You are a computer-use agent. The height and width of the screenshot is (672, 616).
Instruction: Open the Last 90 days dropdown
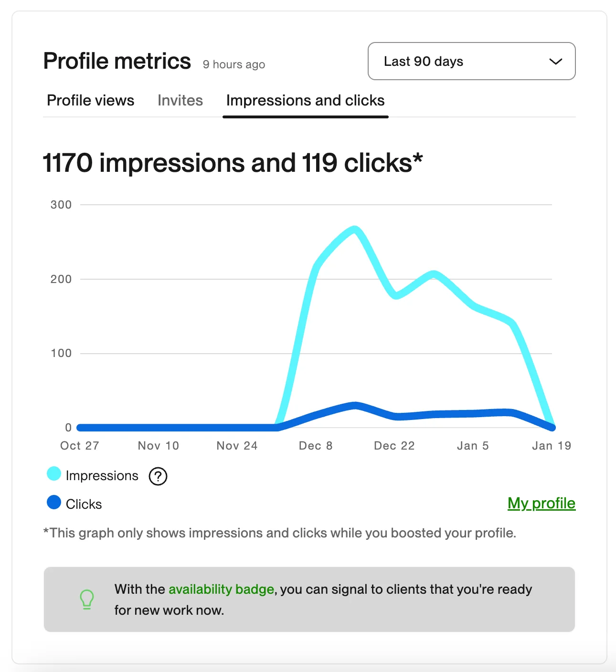tap(471, 61)
